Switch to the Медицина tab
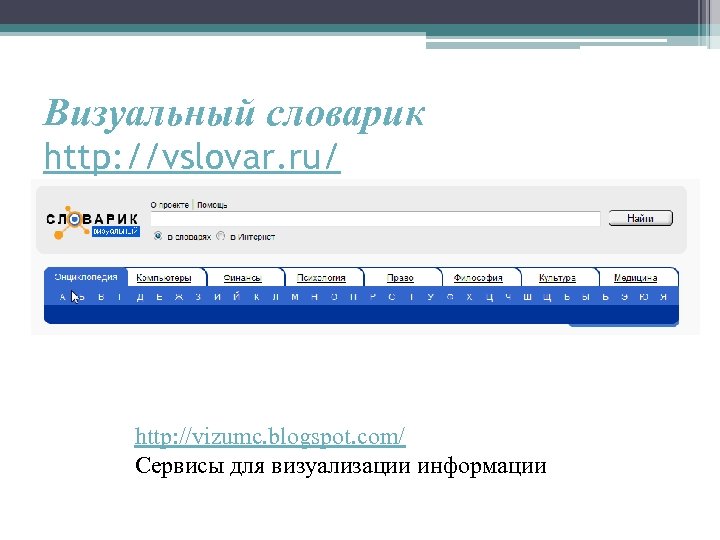Viewport: 720px width, 540px height. click(636, 278)
